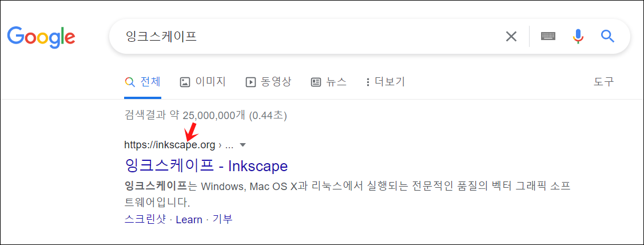Click the snippet text about 벡터 그래픽 소프트웨어
Image resolution: width=644 pixels, height=245 pixels.
(348, 195)
